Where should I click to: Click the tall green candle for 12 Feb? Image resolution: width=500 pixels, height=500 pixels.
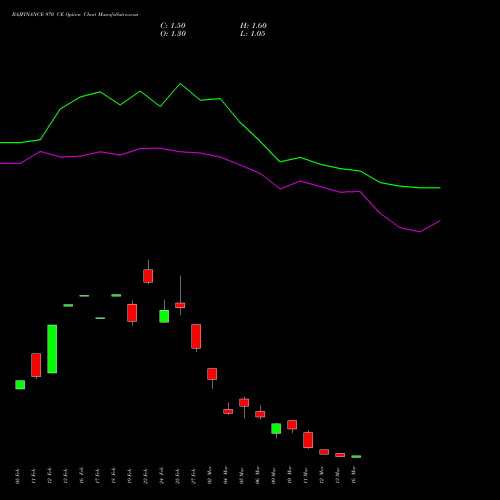[52, 349]
